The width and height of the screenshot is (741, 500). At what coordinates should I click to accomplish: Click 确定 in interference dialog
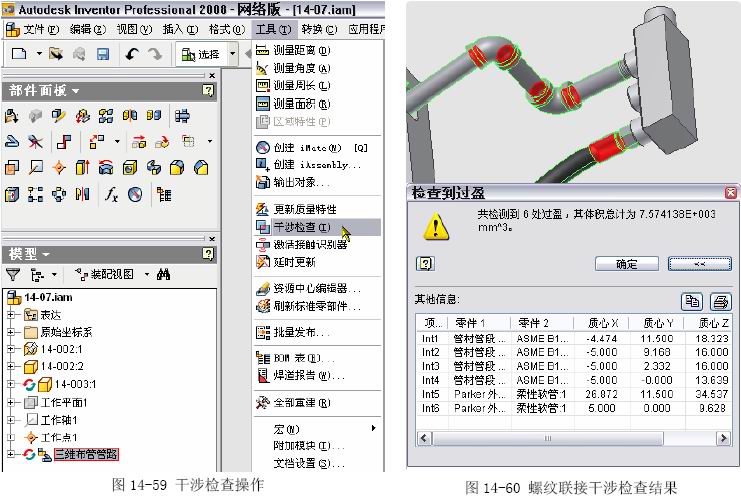[627, 264]
